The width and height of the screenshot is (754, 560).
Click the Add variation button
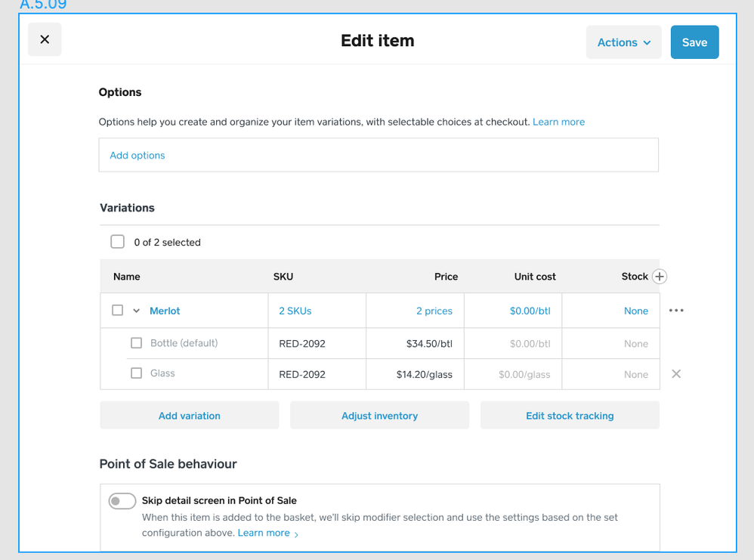[x=189, y=416]
